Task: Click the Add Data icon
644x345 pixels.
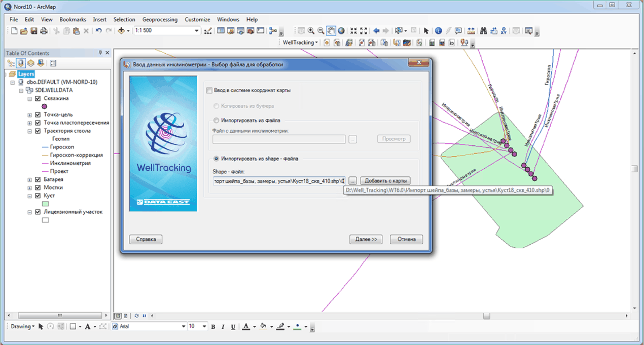Action: 122,31
